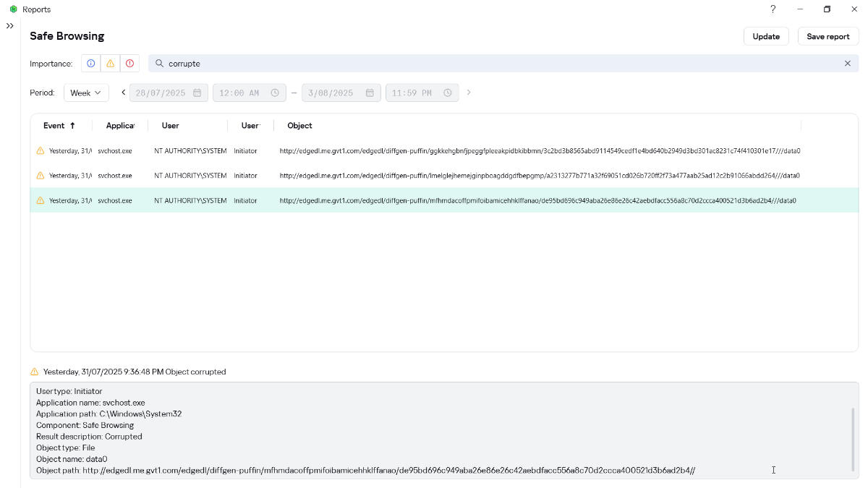
Task: Click clock icon in 12:00 AM field
Action: 275,93
